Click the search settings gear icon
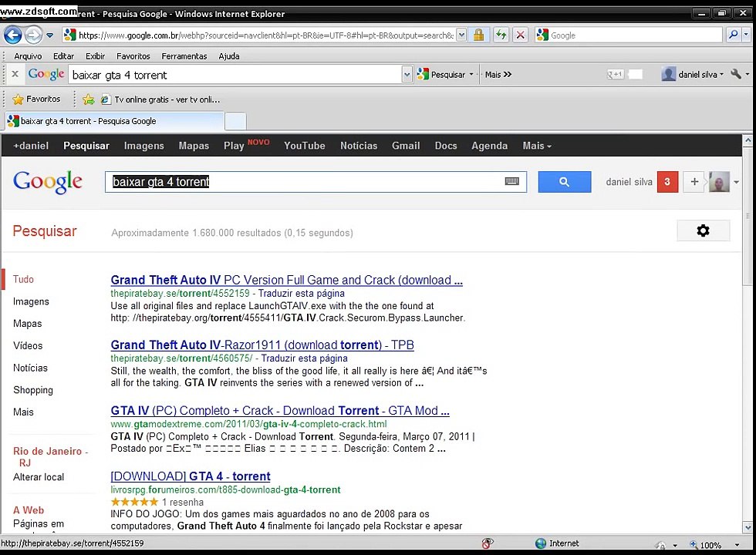The image size is (756, 555). click(703, 230)
